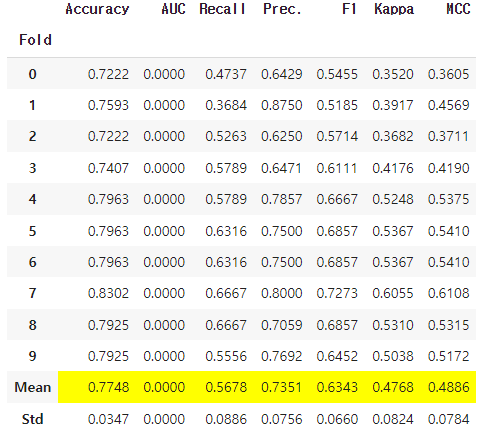Screen dimensions: 492x430
Task: Click MCC value 0.3605 in fold 0
Action: click(x=449, y=74)
